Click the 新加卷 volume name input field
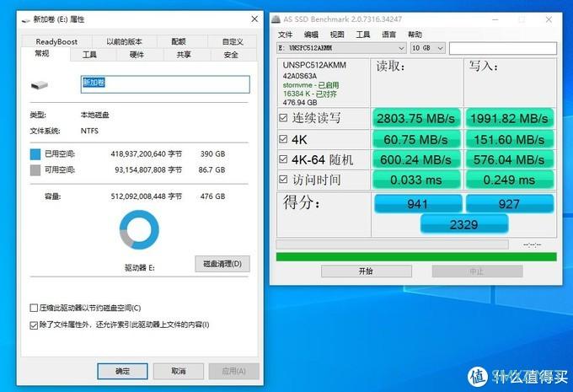The image size is (573, 392). [165, 84]
